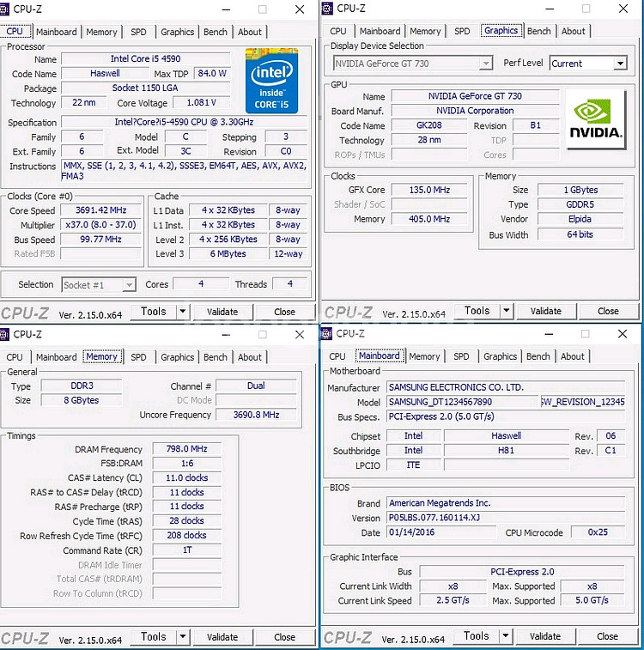Open About tab in the CPU window
Image resolution: width=644 pixels, height=650 pixels.
click(250, 32)
